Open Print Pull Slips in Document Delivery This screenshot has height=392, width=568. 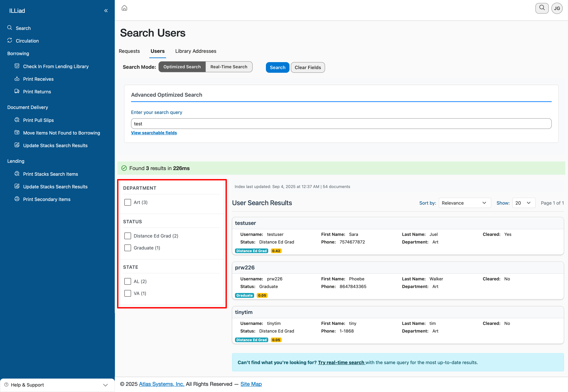(38, 120)
